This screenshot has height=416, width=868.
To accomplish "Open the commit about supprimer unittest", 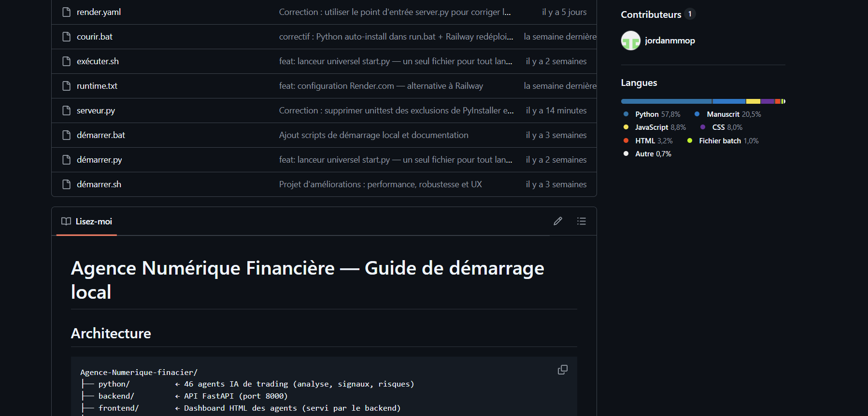I will tap(397, 111).
